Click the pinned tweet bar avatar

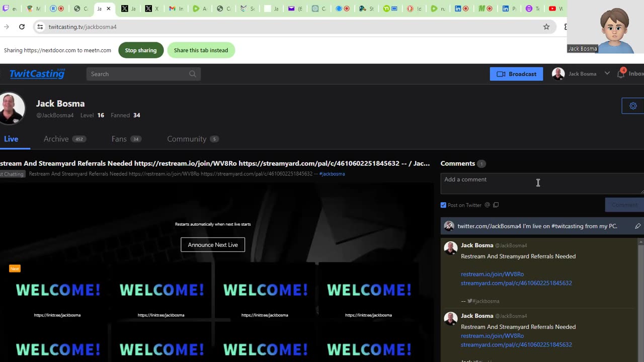point(449,226)
